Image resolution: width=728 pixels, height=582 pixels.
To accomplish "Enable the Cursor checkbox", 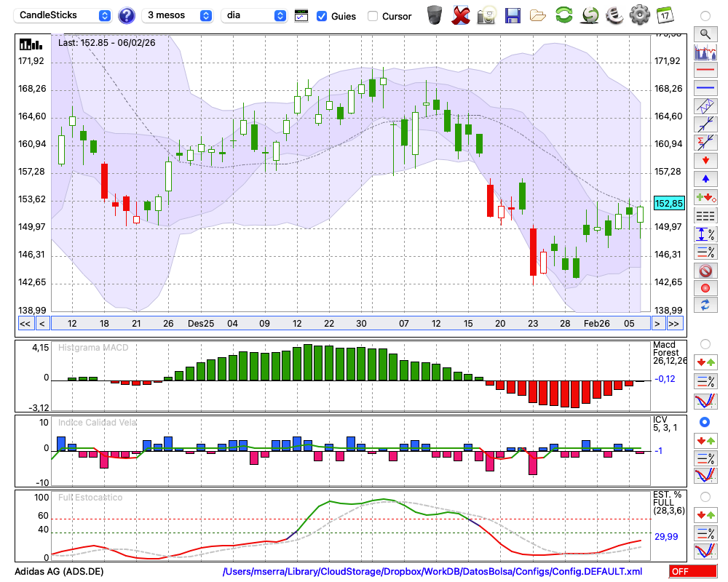I will pyautogui.click(x=372, y=16).
